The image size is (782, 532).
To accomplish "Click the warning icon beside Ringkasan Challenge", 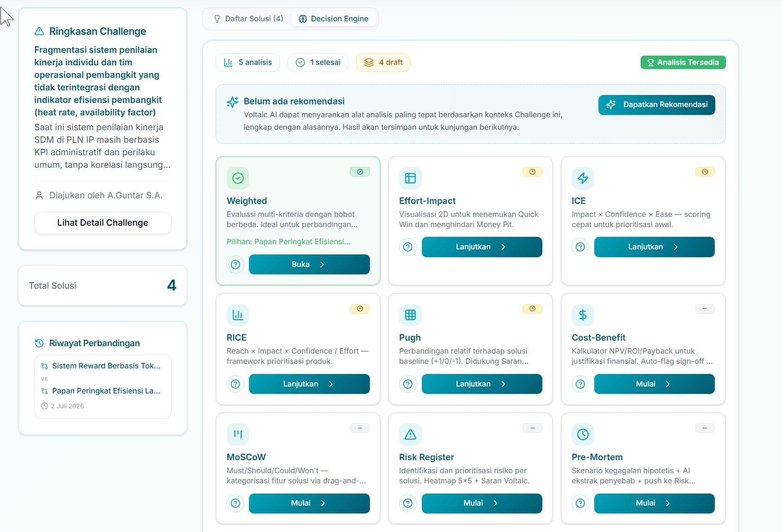I will point(39,31).
